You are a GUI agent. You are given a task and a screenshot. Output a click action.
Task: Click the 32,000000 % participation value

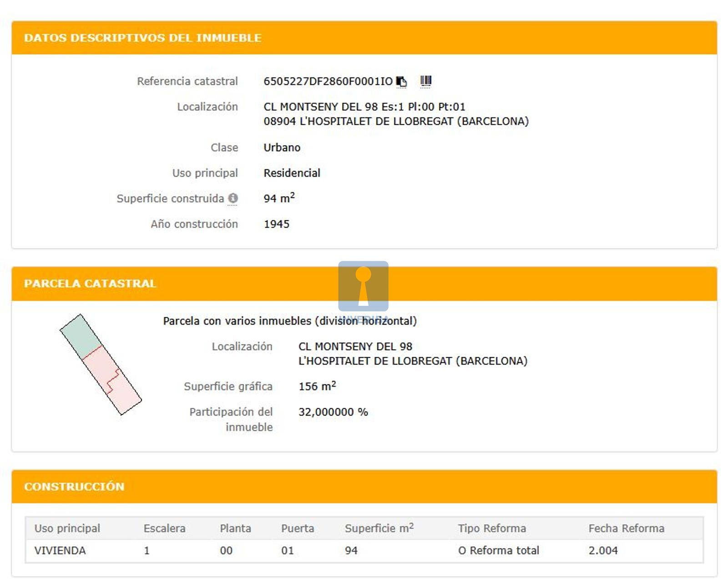[x=333, y=412]
